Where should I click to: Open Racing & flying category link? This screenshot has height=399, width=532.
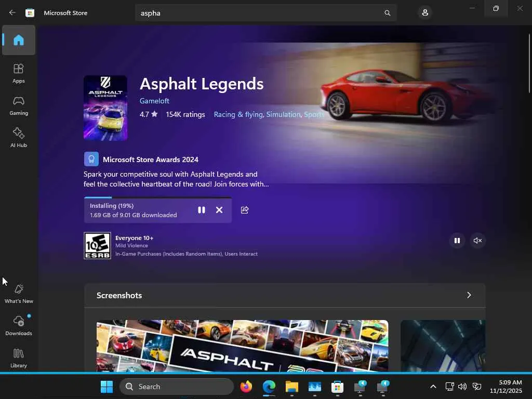(x=238, y=114)
